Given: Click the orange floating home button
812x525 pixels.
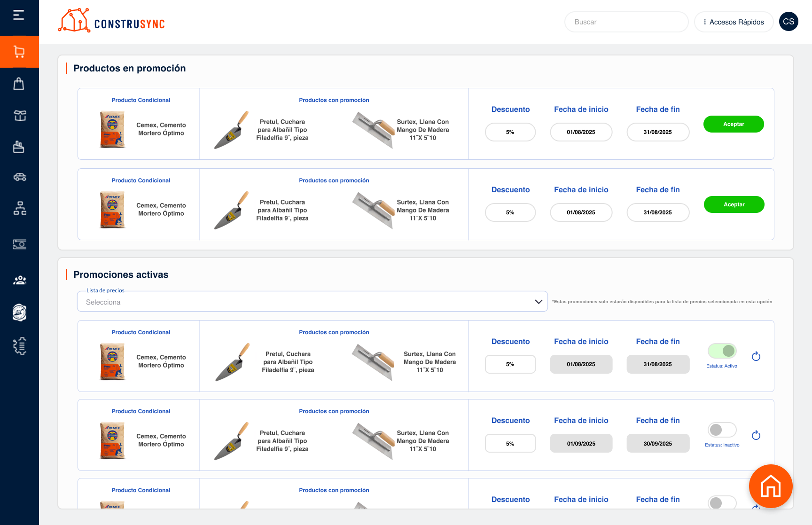Looking at the screenshot, I should tap(771, 486).
